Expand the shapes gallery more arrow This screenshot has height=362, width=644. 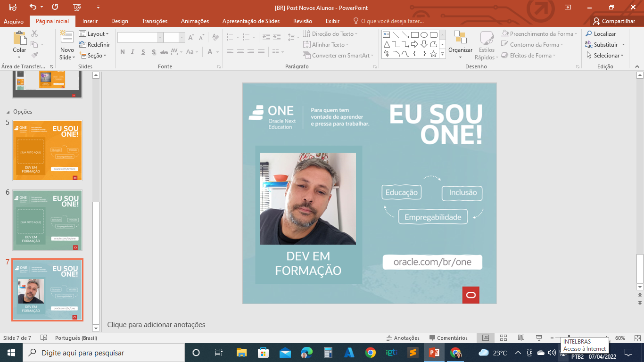tap(442, 54)
